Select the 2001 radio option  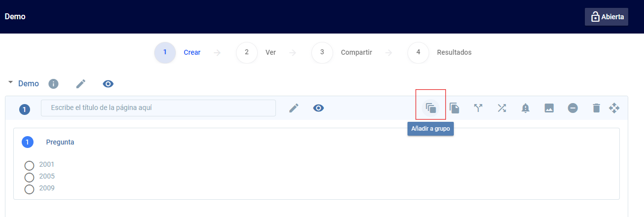pyautogui.click(x=29, y=165)
